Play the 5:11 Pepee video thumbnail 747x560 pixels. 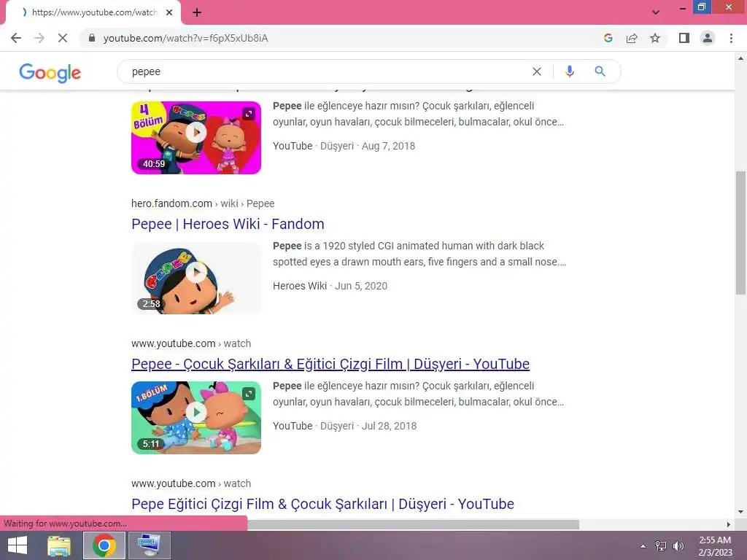pyautogui.click(x=196, y=418)
